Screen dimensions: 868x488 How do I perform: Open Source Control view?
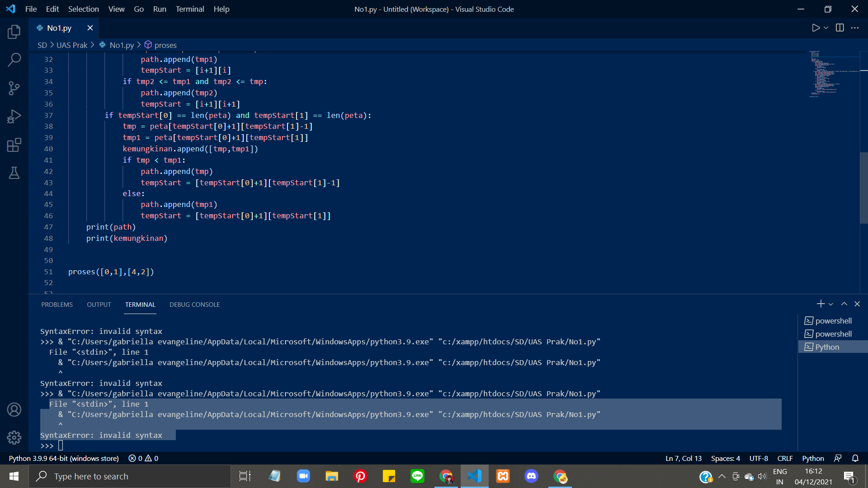coord(14,88)
